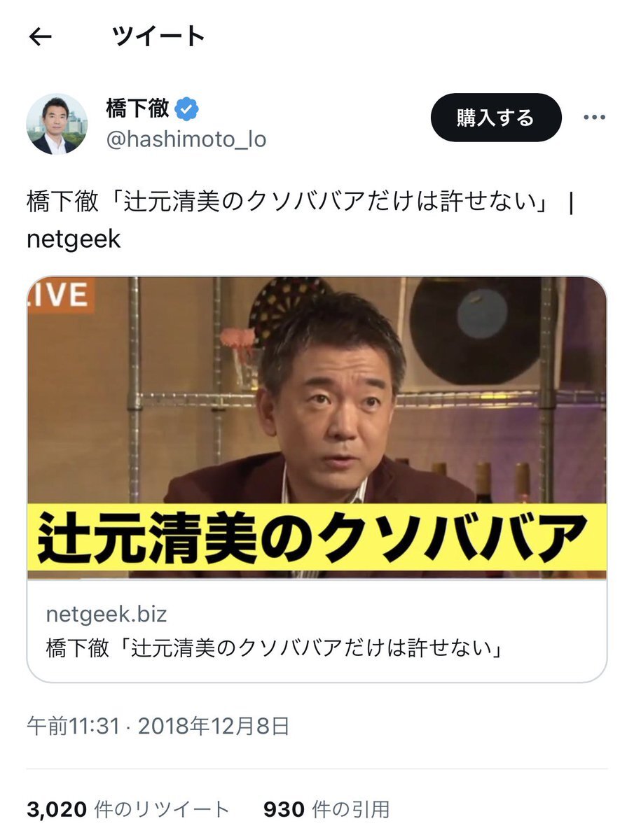
Task: Tap the 購入する button
Action: pos(496,118)
